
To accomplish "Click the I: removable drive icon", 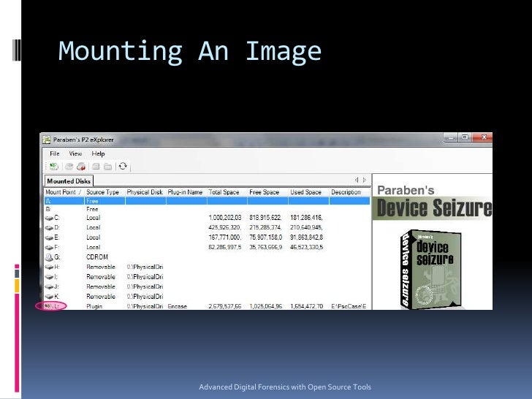I will [49, 277].
